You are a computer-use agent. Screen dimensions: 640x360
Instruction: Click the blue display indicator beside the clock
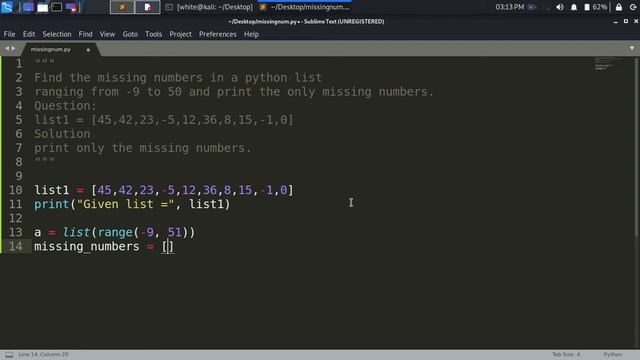532,7
